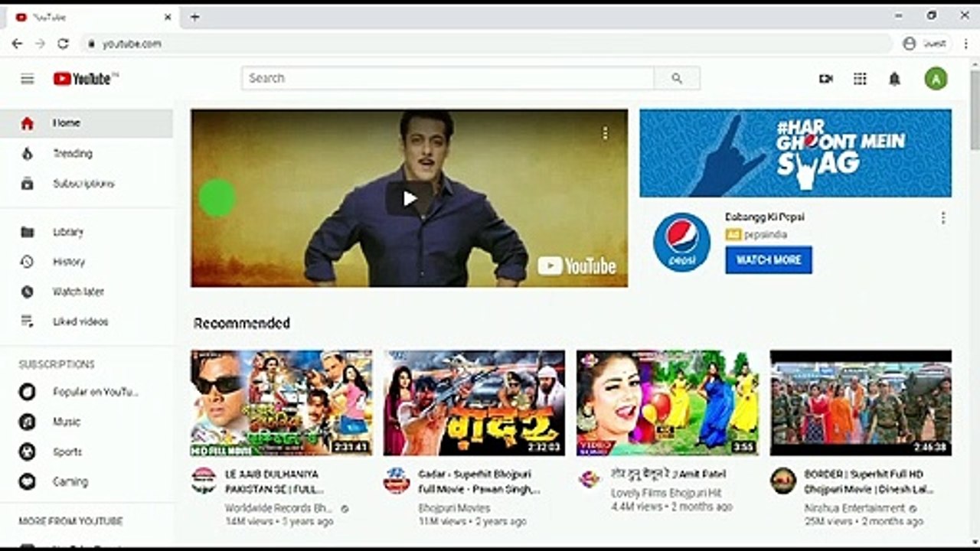Open Dabangg Ki Pepsi title
Viewport: 980px width, 551px height.
point(764,217)
